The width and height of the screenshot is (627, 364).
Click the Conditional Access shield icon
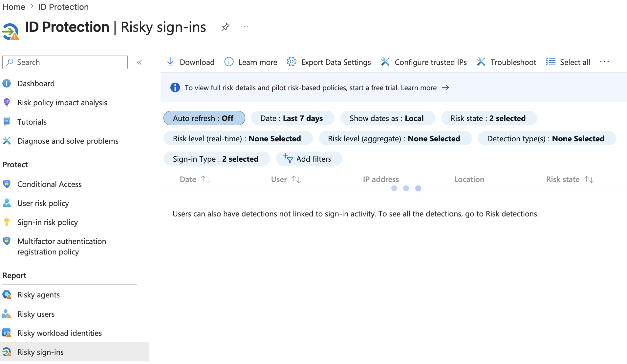[x=7, y=184]
